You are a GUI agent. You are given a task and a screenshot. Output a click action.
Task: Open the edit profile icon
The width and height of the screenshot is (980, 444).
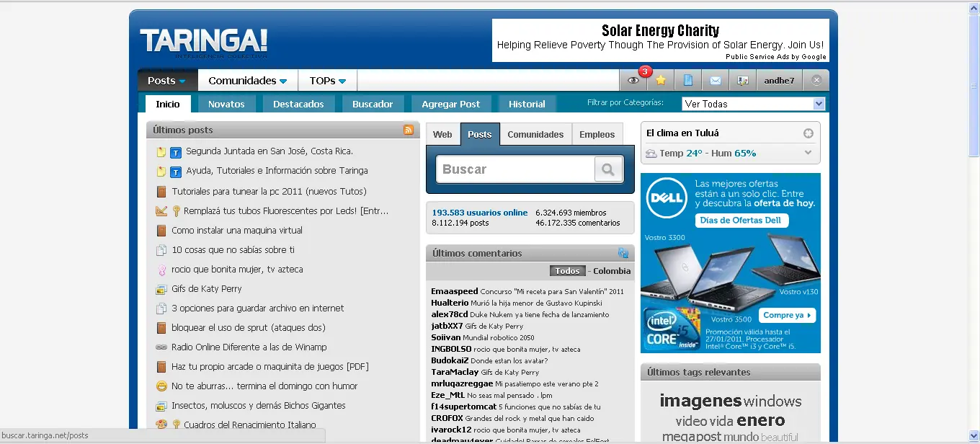pos(742,81)
